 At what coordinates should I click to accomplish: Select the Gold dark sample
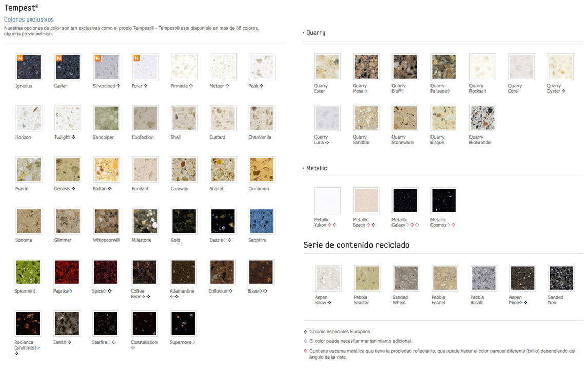click(x=184, y=221)
